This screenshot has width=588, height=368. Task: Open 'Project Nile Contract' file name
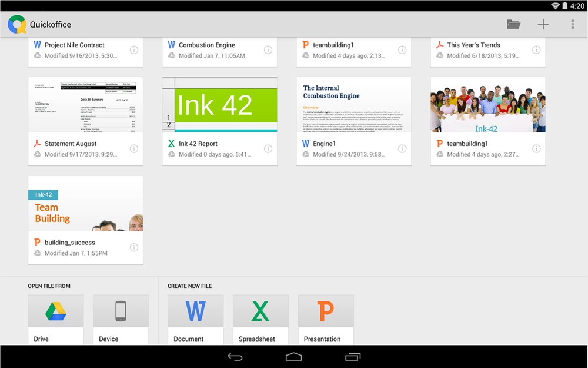tap(75, 45)
